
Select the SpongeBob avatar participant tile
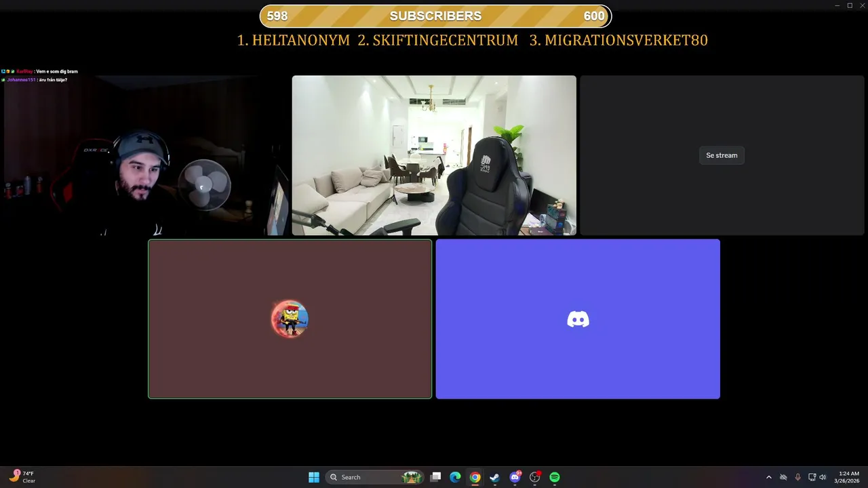290,319
